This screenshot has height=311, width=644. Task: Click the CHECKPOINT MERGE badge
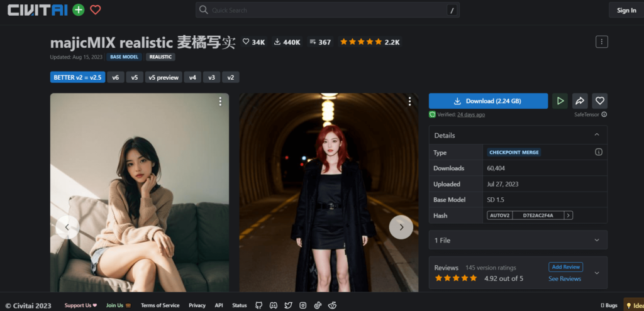pyautogui.click(x=514, y=152)
